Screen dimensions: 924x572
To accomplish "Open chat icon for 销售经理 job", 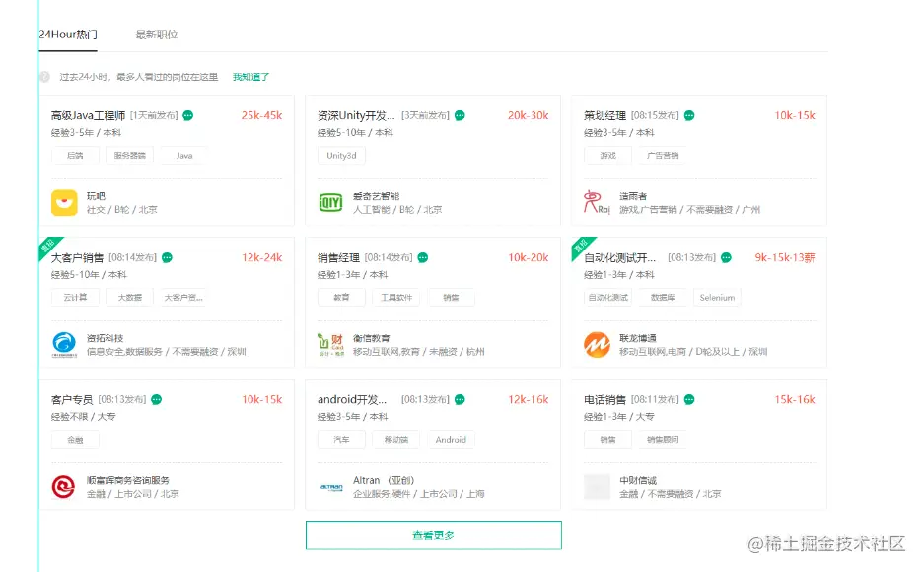I will [x=422, y=257].
